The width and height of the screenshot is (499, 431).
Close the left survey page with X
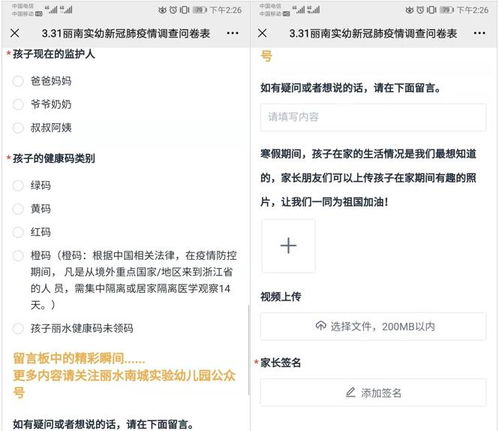pyautogui.click(x=15, y=33)
